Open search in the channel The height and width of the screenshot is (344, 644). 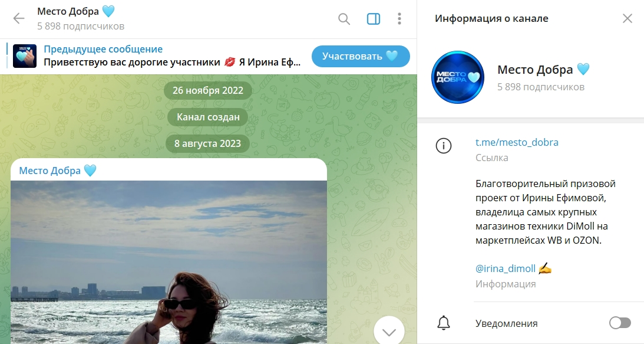(344, 19)
